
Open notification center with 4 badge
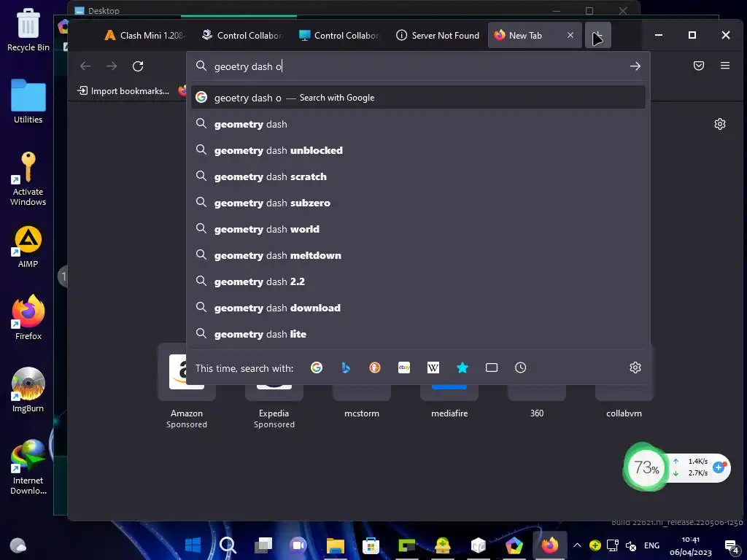coord(731,546)
